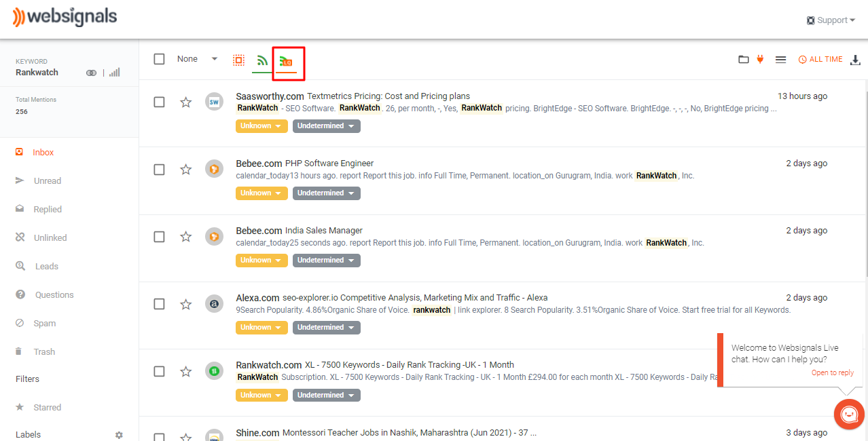Click the orange dotted-square selection icon
Viewport: 868px width, 441px height.
pyautogui.click(x=238, y=60)
